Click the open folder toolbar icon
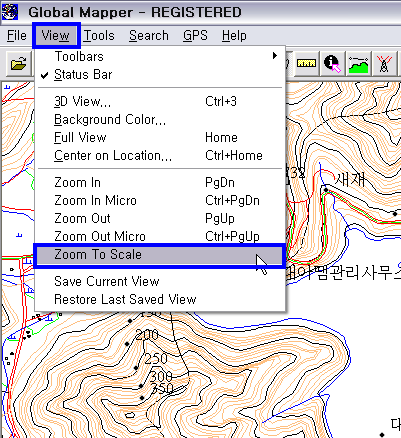The height and width of the screenshot is (438, 401). (x=18, y=63)
